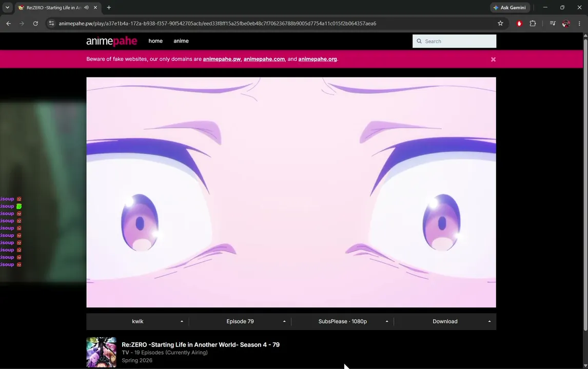This screenshot has width=588, height=369.
Task: Go back using the browser back arrow
Action: (x=8, y=23)
